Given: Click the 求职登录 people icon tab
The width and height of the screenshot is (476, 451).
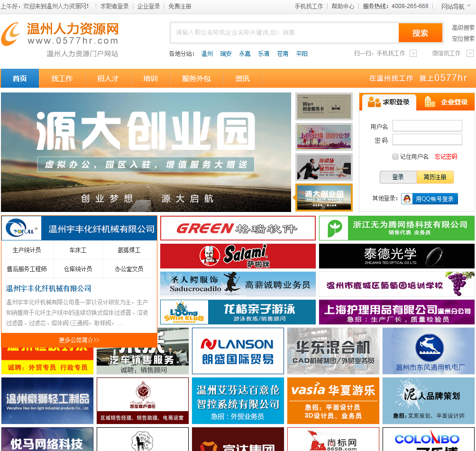Looking at the screenshot, I should pyautogui.click(x=388, y=102).
